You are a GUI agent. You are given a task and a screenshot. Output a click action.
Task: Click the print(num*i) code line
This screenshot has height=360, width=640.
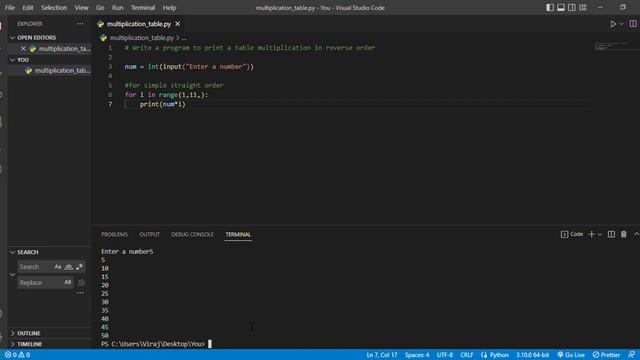pyautogui.click(x=162, y=104)
